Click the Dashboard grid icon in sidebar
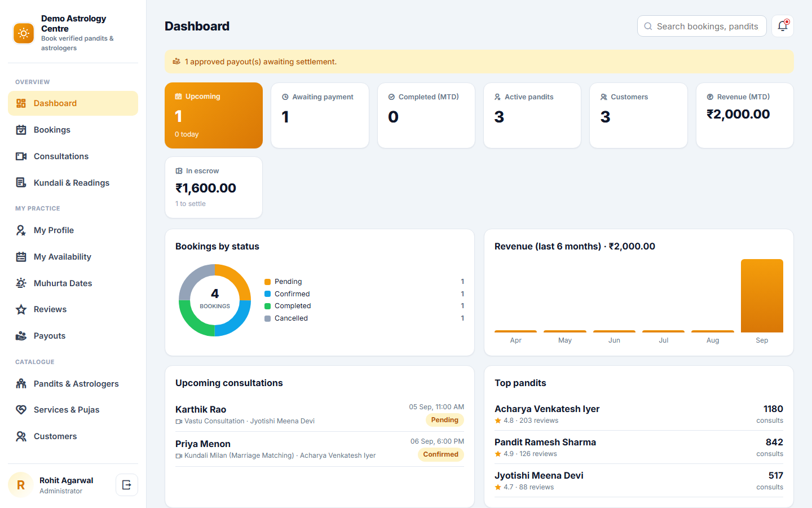 21,103
